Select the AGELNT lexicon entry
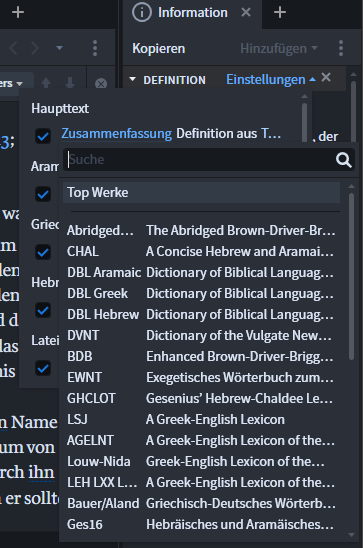This screenshot has height=548, width=363. (x=201, y=440)
